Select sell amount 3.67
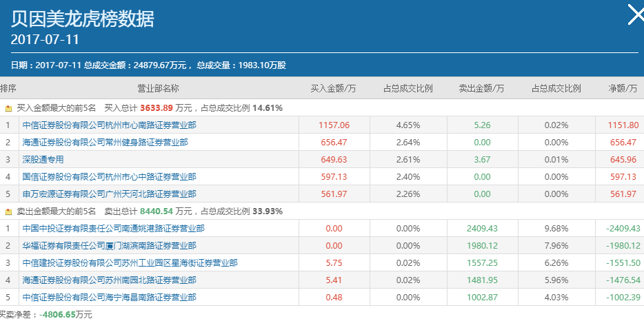 [x=482, y=160]
